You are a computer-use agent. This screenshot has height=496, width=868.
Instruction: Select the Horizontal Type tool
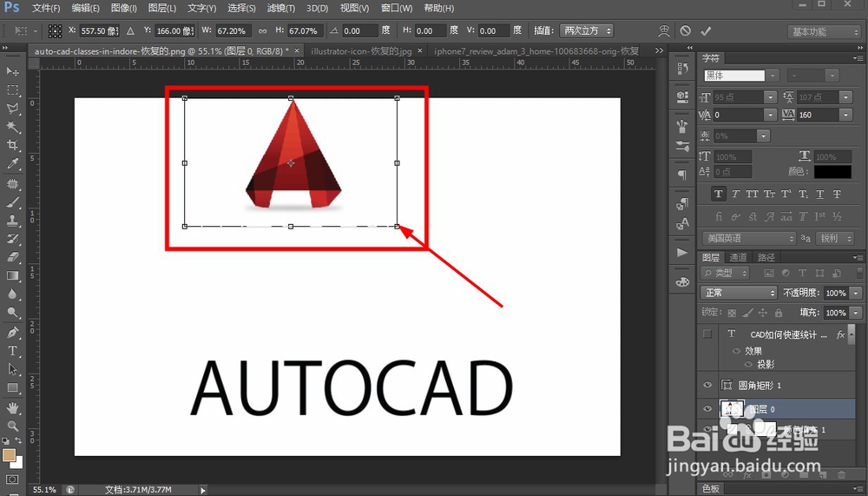(12, 351)
